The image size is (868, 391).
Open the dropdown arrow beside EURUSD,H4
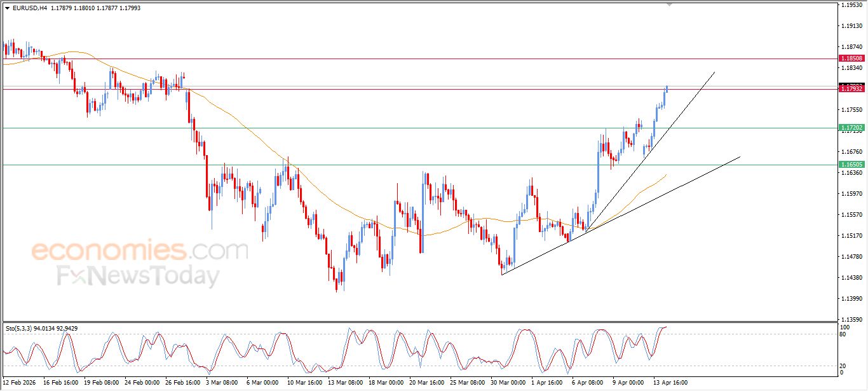click(x=7, y=8)
